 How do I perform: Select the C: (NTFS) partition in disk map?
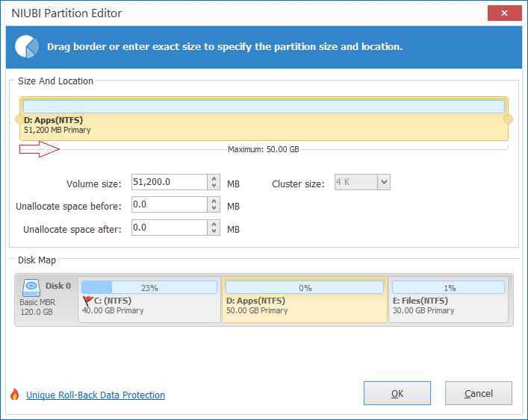click(149, 300)
